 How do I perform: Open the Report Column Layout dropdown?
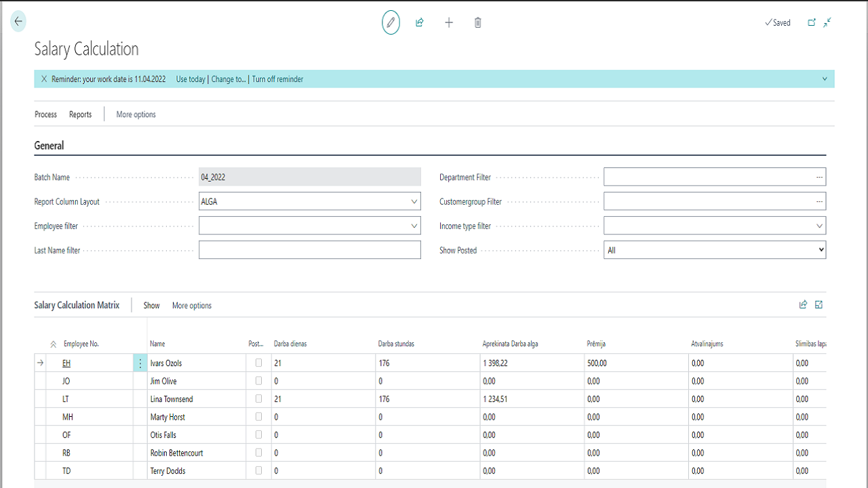tap(414, 201)
